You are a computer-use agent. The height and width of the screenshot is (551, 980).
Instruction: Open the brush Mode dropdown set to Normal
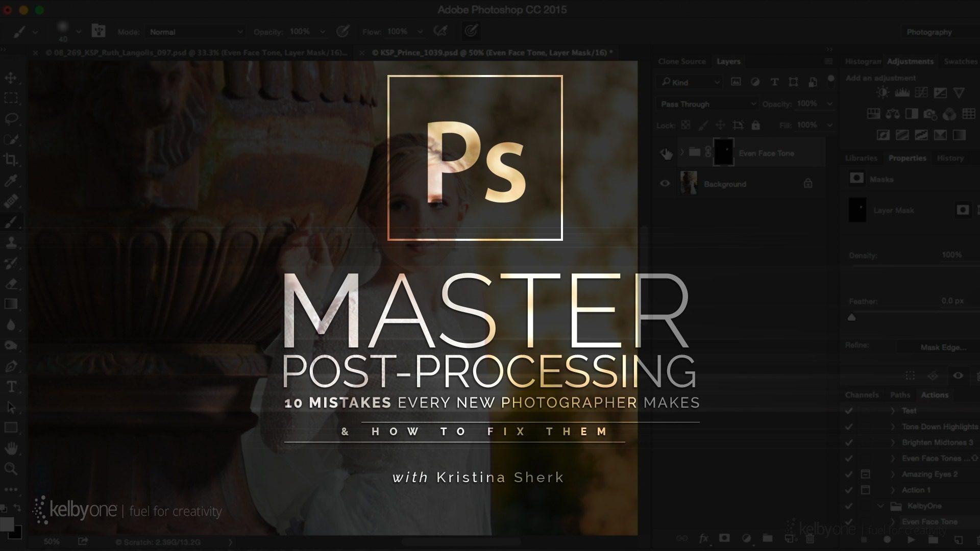pos(195,32)
